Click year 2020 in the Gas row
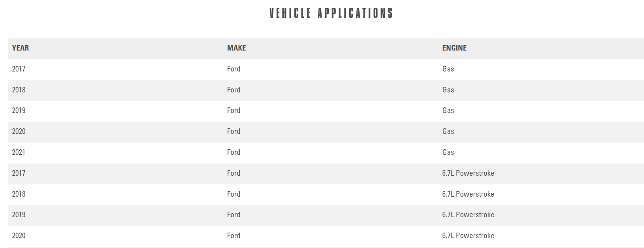The image size is (644, 248). [x=19, y=132]
